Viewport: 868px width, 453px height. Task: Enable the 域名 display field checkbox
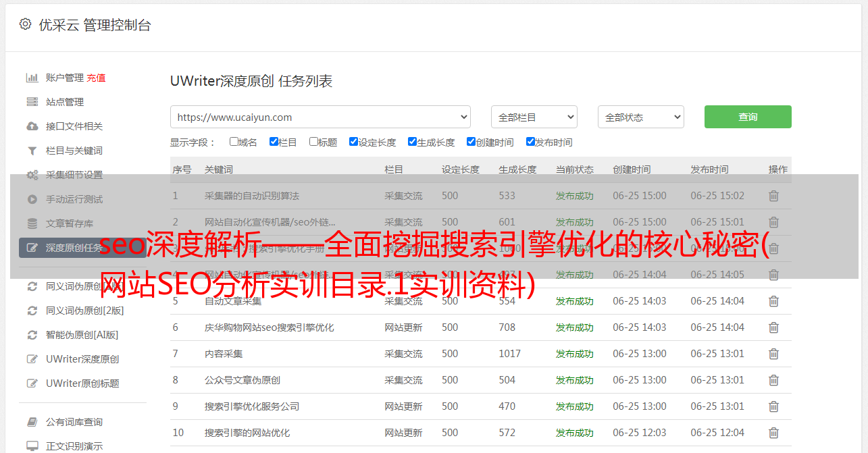point(234,142)
